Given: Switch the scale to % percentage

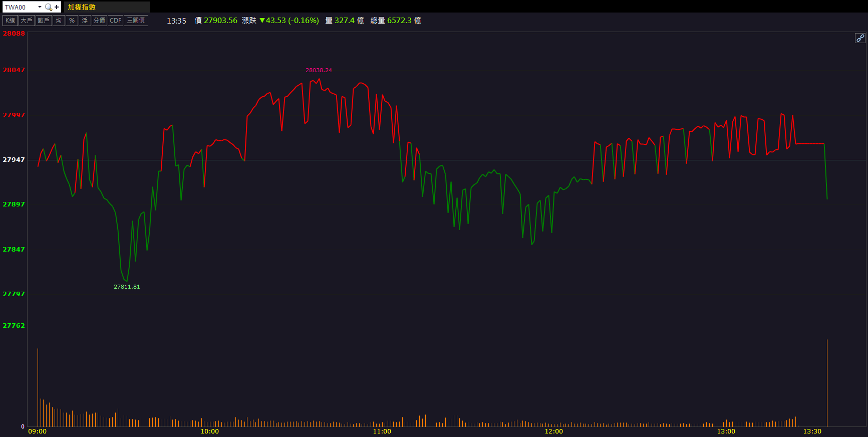Looking at the screenshot, I should tap(72, 21).
